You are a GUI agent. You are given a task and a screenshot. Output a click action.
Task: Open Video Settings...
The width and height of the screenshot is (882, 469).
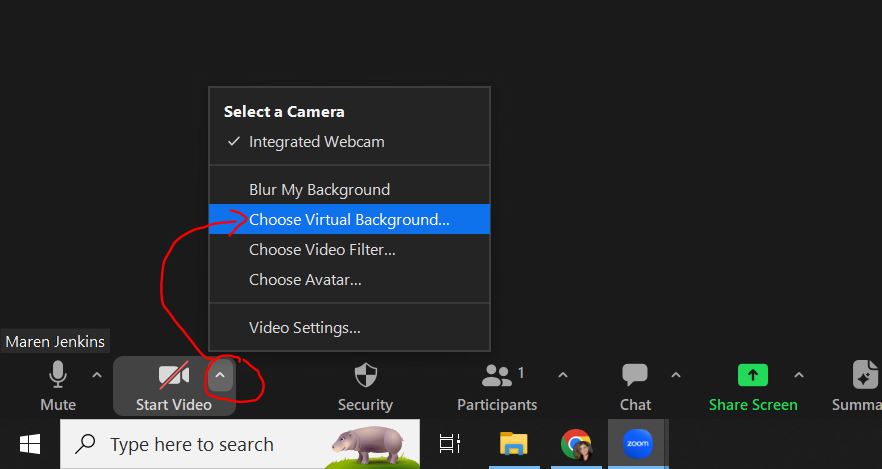pyautogui.click(x=349, y=327)
